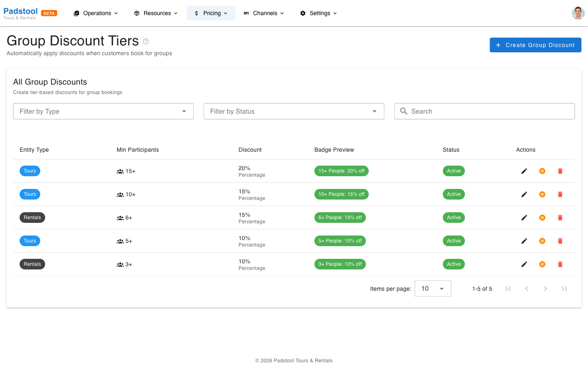Edit the Tours 5+ discount tier
The image size is (588, 368).
tap(524, 241)
